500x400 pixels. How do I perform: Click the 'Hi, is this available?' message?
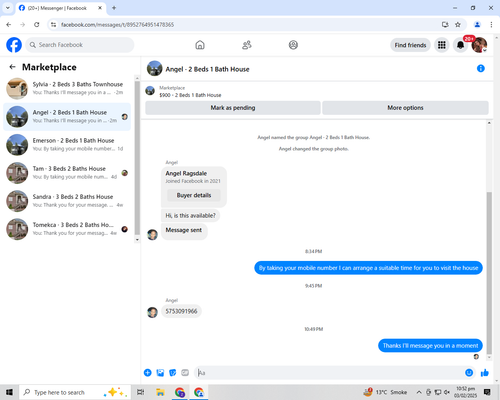pyautogui.click(x=191, y=216)
